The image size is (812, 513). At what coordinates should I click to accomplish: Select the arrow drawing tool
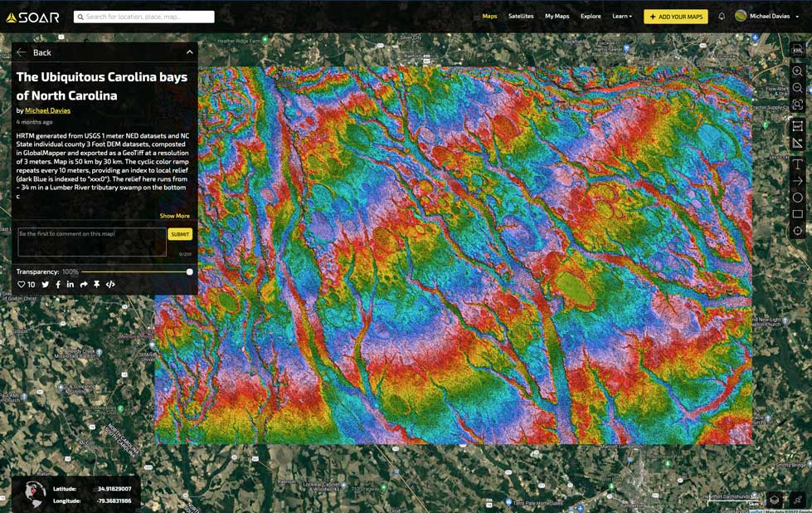pyautogui.click(x=797, y=181)
